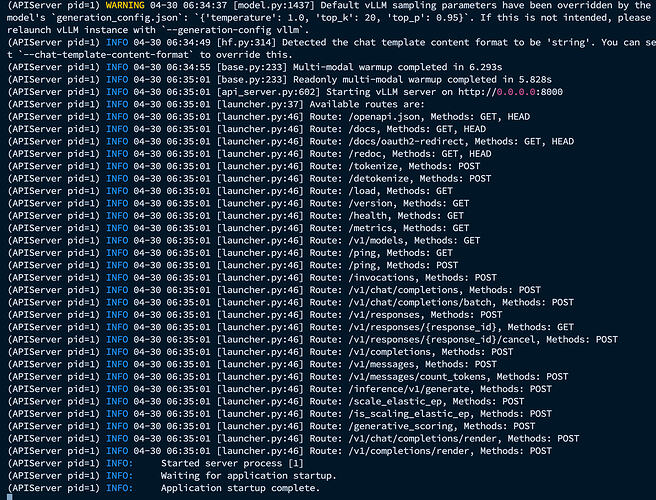
Task: Click the '/openapi.json' route text
Action: (x=384, y=117)
